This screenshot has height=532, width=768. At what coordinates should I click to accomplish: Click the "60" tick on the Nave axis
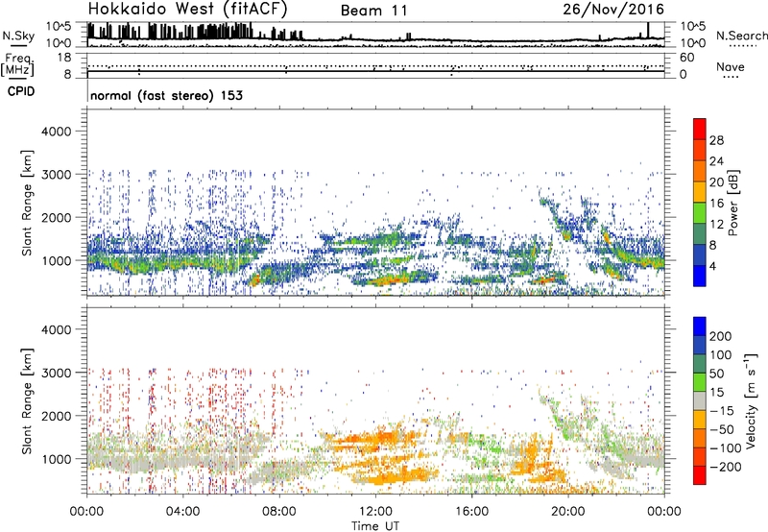tap(686, 58)
